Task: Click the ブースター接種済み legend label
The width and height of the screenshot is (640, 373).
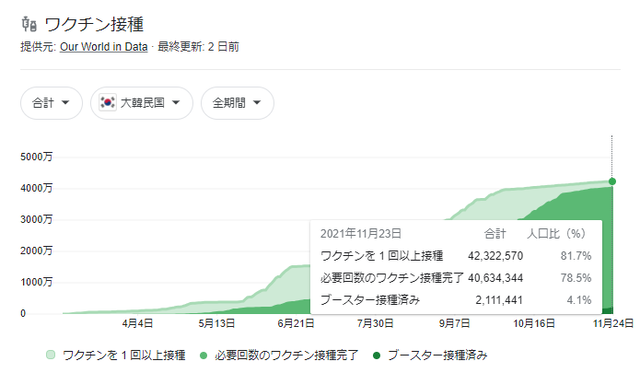Action: (437, 355)
